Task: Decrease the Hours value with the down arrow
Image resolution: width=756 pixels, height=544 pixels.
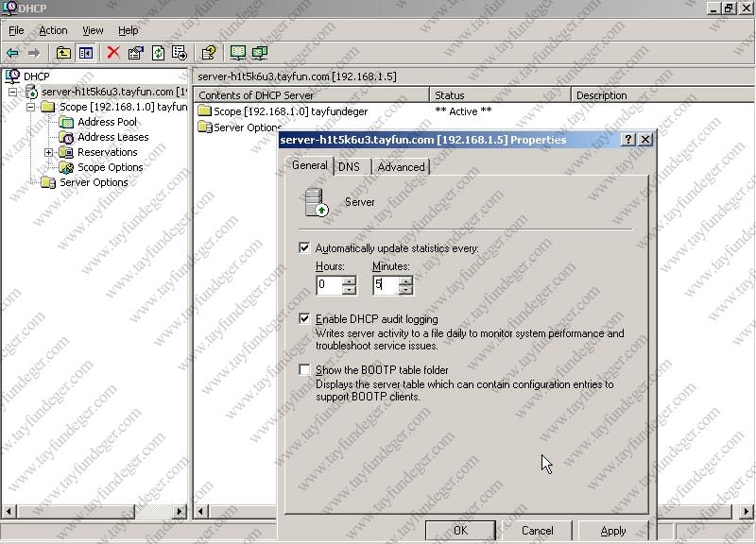Action: (x=349, y=290)
